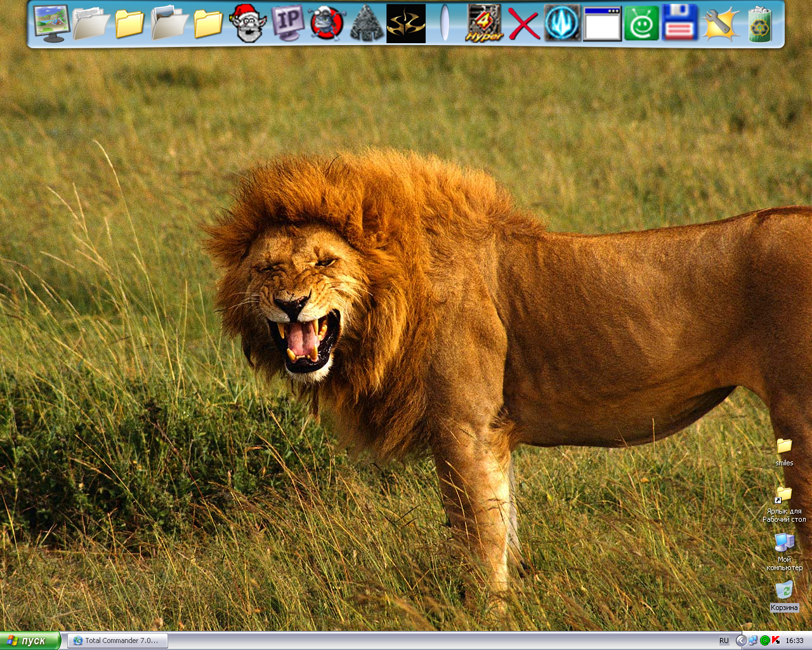This screenshot has width=812, height=650.
Task: Expand hidden tray icons arrow
Action: pyautogui.click(x=740, y=640)
